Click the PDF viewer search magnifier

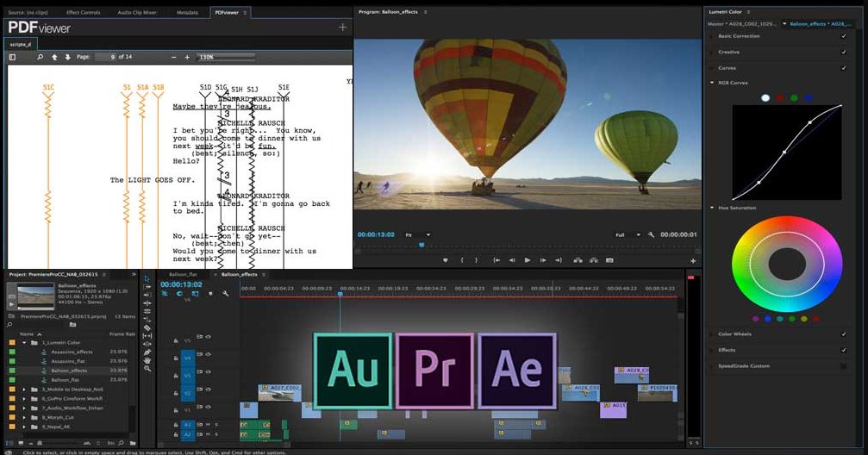tap(40, 57)
